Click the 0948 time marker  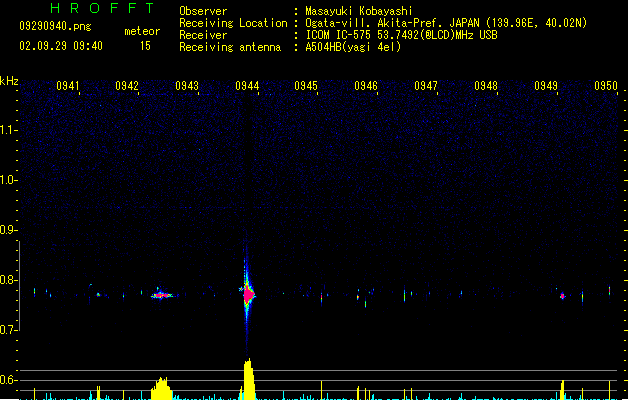tap(486, 86)
